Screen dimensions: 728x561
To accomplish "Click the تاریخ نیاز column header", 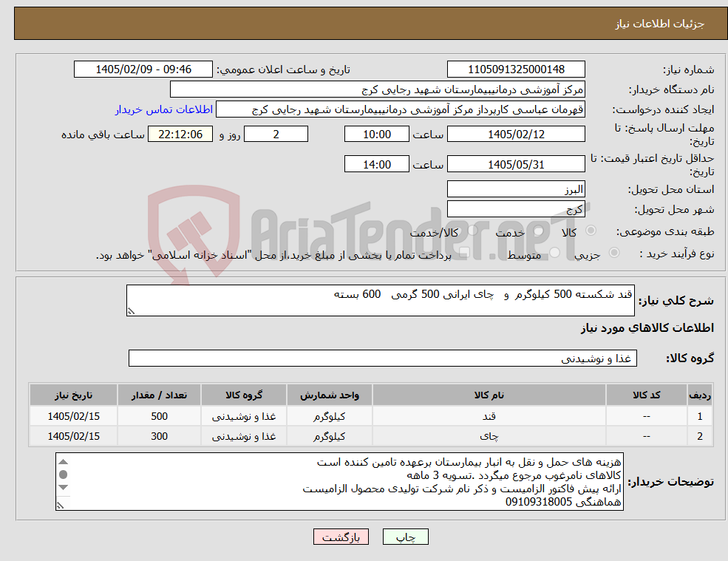I will click(73, 395).
